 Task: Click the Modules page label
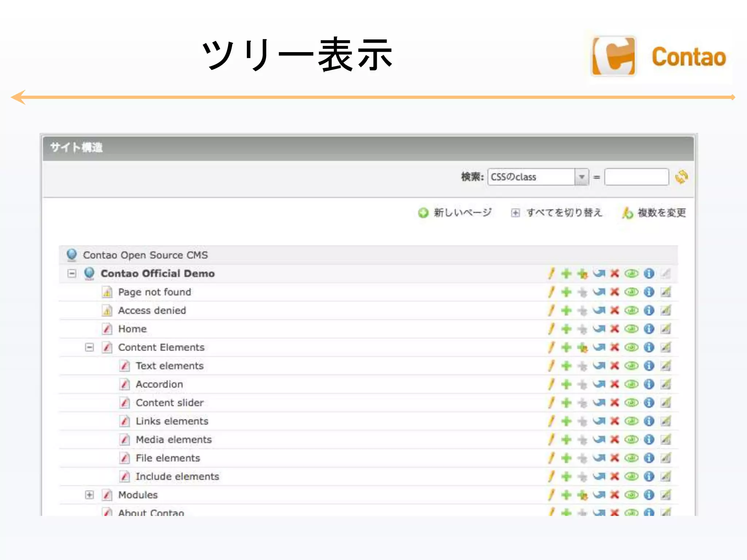138,495
